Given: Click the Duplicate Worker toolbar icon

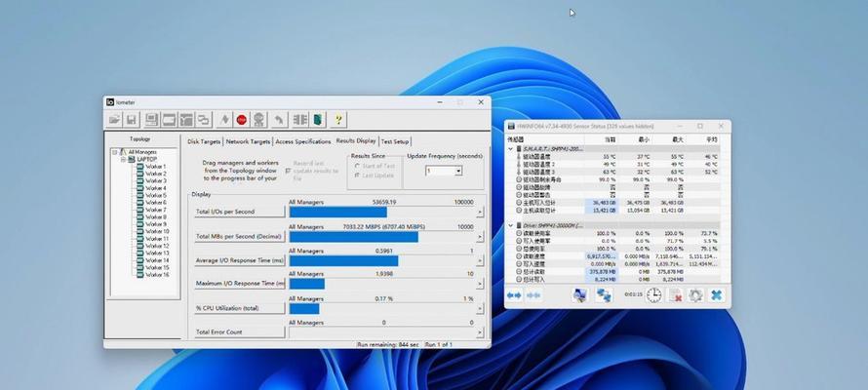Looking at the screenshot, I should coord(204,120).
